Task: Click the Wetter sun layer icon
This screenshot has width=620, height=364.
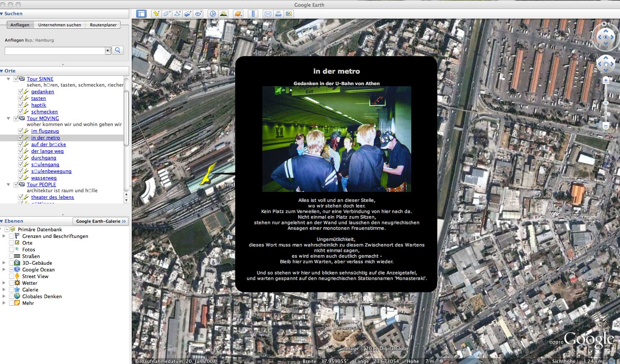Action: (17, 283)
